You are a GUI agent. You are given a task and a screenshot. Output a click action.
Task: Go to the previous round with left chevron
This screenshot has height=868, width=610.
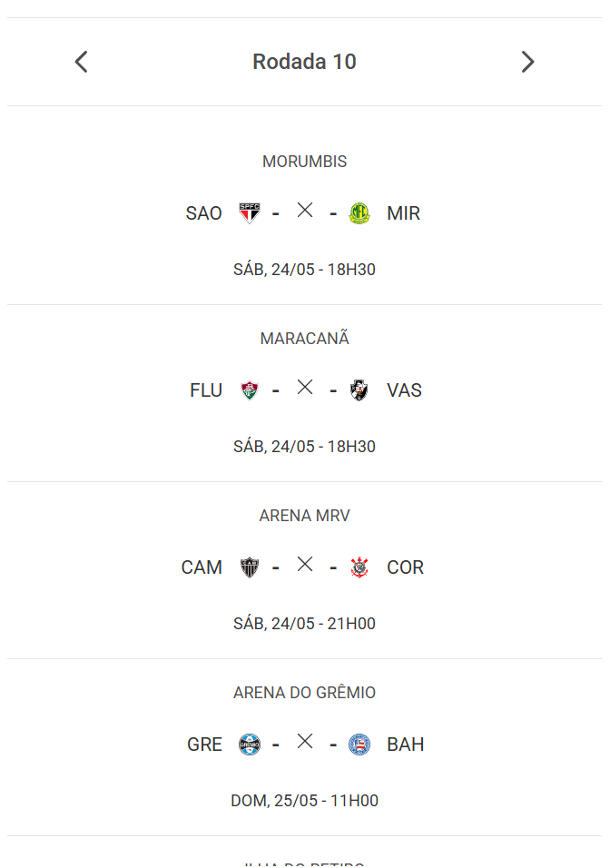tap(81, 62)
